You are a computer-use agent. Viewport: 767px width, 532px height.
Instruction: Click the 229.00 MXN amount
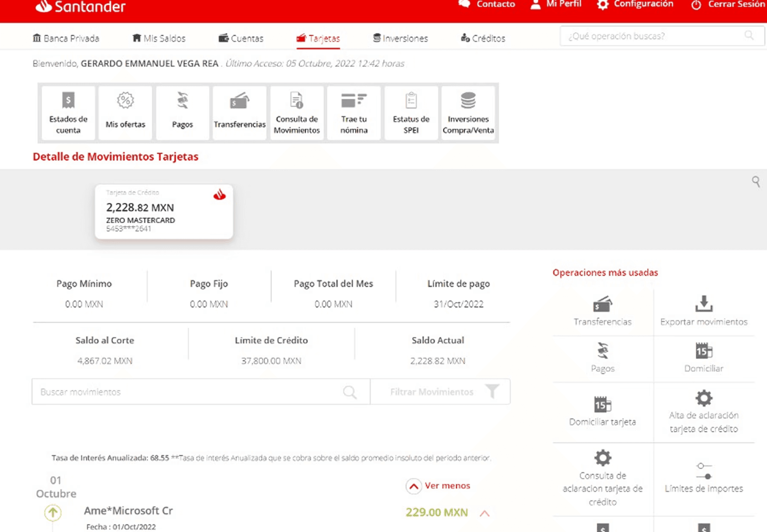(x=436, y=512)
